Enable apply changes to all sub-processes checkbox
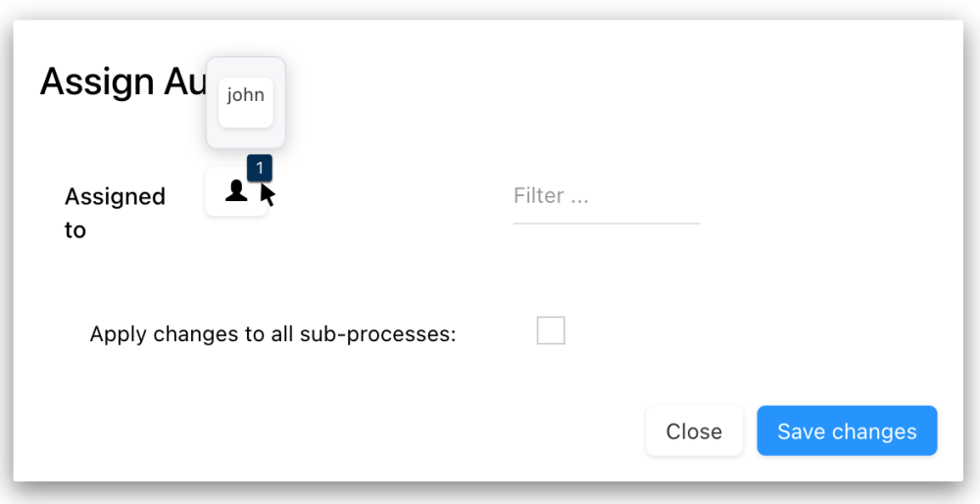The image size is (980, 504). (551, 331)
